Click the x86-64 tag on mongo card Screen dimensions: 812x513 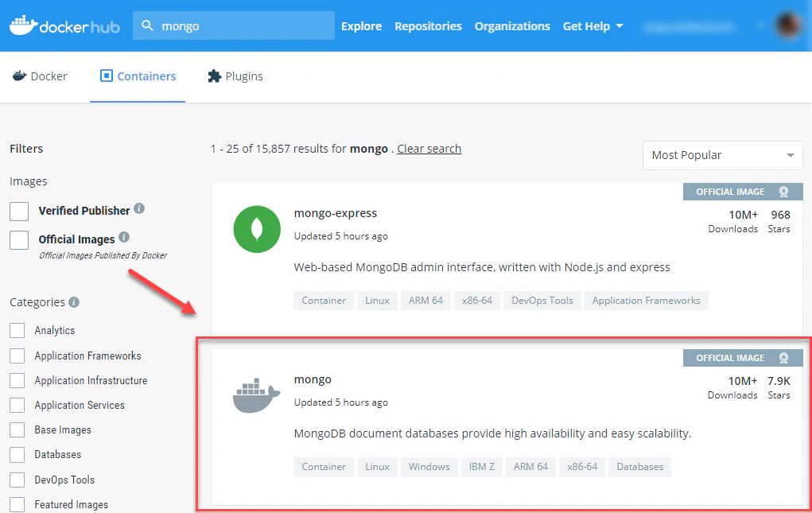[x=582, y=467]
